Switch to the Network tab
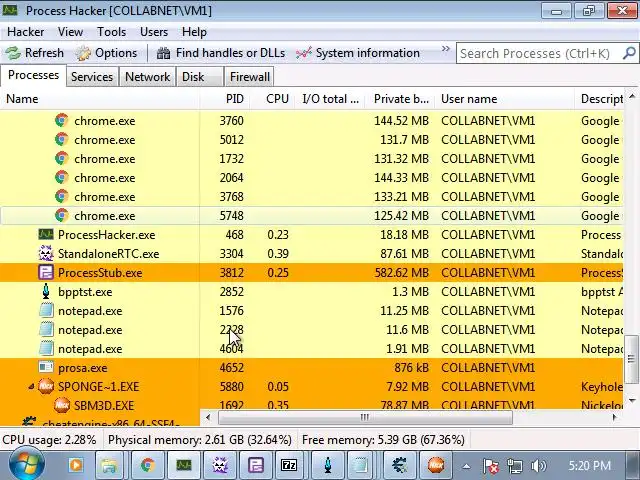Viewport: 640px width, 480px height. (147, 77)
